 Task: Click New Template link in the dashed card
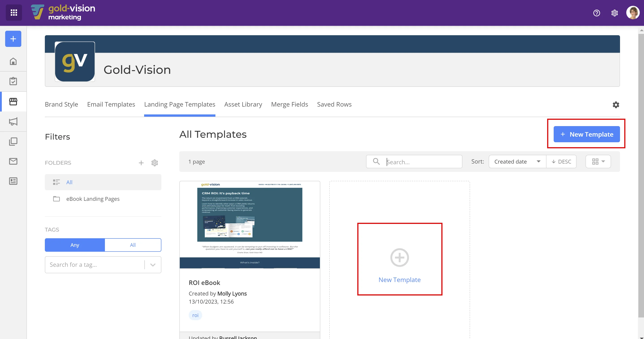399,280
